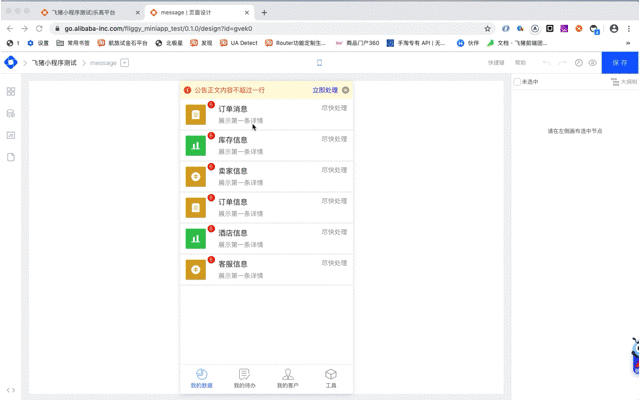Open a new browser tab
The height and width of the screenshot is (400, 640).
pyautogui.click(x=264, y=13)
